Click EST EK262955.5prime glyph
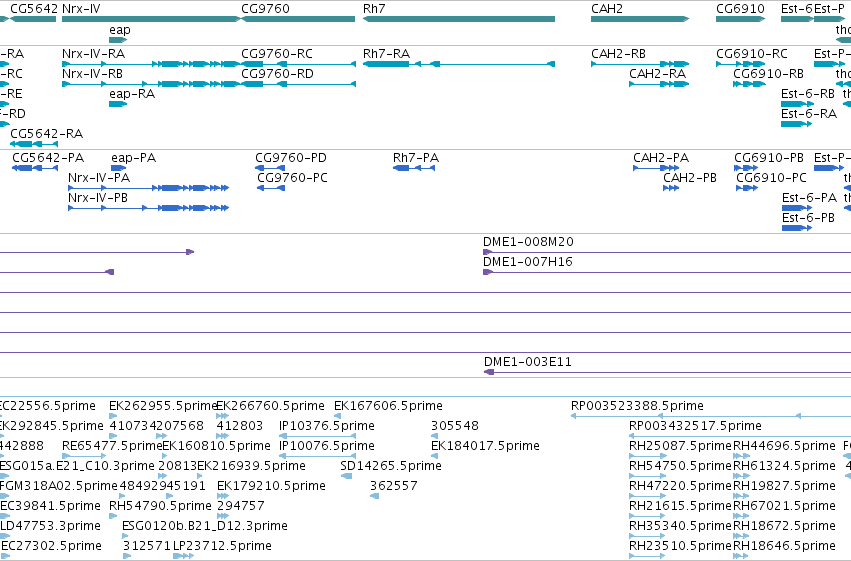851x561 pixels. point(113,416)
